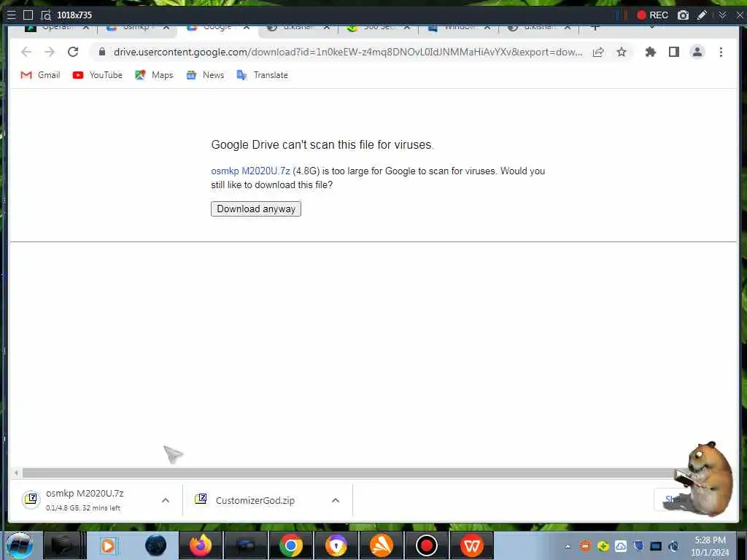Click the scrollbar left arrow
747x560 pixels.
point(16,472)
